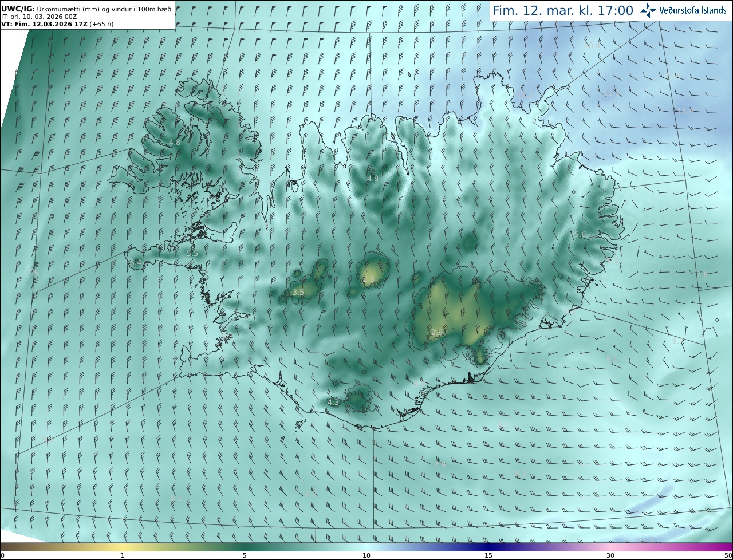Click the 'UWC/IG: Úrkomumætti (mm)' title line

click(86, 9)
